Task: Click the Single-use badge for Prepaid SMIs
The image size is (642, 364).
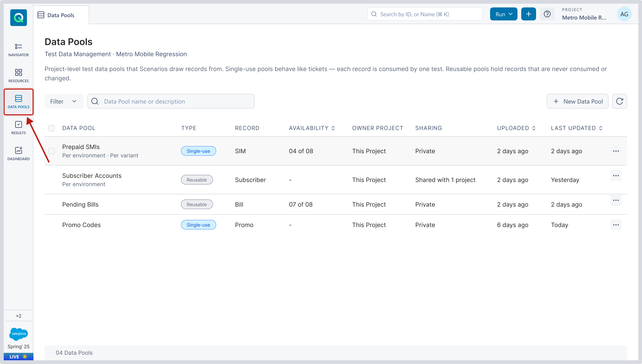Action: (x=198, y=151)
